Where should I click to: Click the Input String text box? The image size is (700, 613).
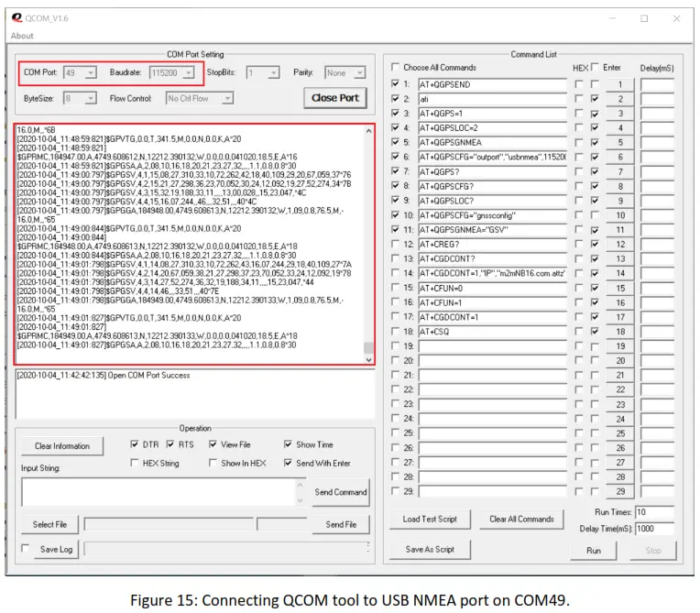click(159, 492)
